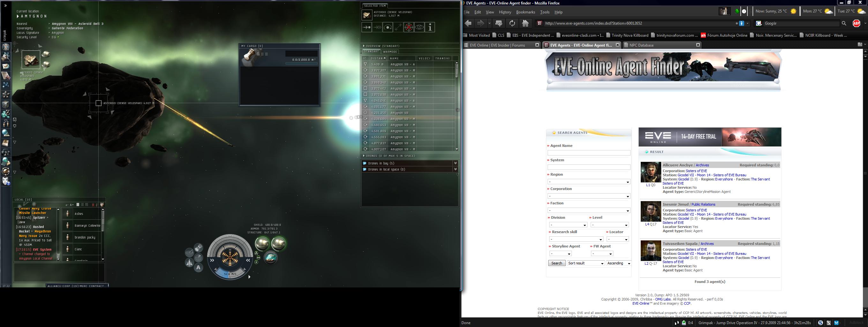Click the locked target Dense Veldspar thumbnail
Image resolution: width=868 pixels, height=327 pixels.
click(31, 60)
